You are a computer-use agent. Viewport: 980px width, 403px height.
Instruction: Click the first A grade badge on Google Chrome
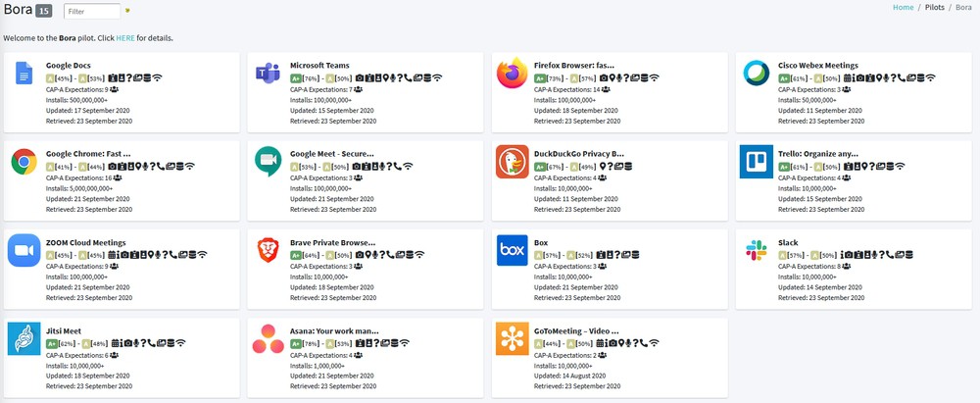point(50,167)
